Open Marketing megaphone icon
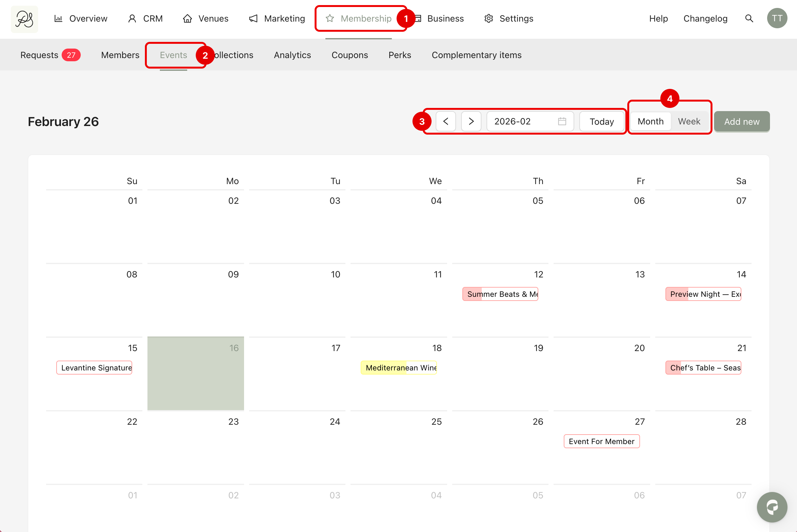 (x=253, y=19)
